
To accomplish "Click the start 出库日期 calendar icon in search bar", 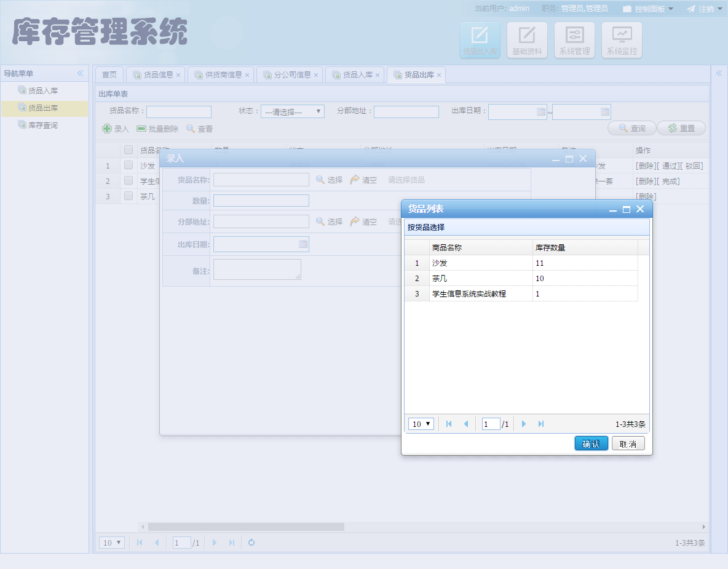I will (541, 112).
